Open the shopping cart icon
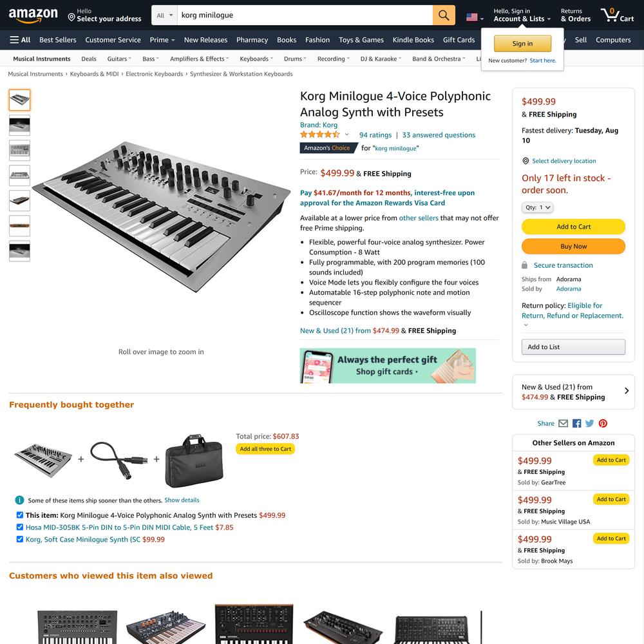This screenshot has width=644, height=644. coord(618,15)
